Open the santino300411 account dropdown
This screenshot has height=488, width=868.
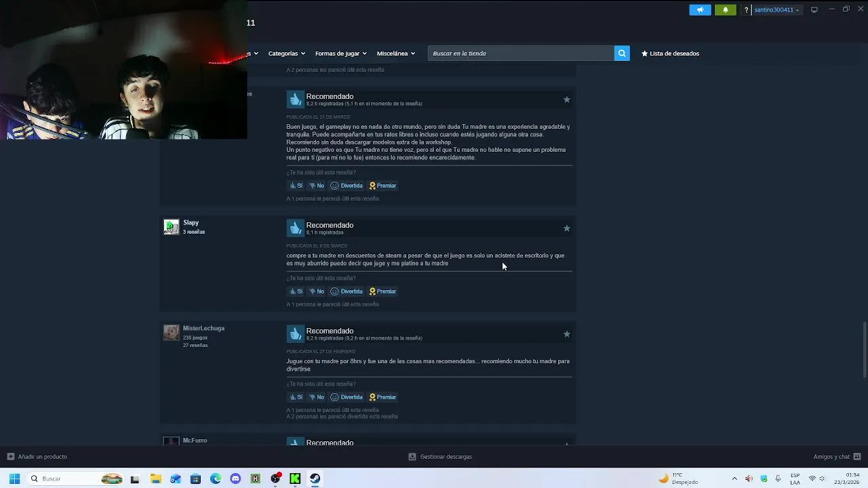tap(776, 10)
